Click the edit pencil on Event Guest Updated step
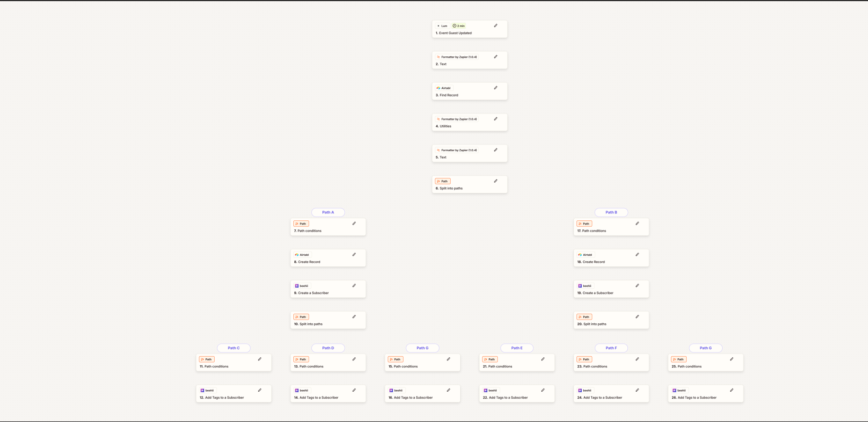This screenshot has height=422, width=868. click(x=496, y=25)
